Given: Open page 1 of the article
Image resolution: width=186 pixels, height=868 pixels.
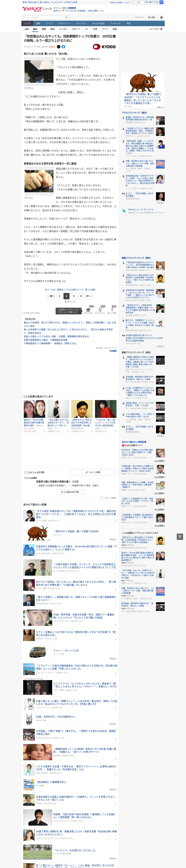Looking at the screenshot, I should [x=59, y=296].
